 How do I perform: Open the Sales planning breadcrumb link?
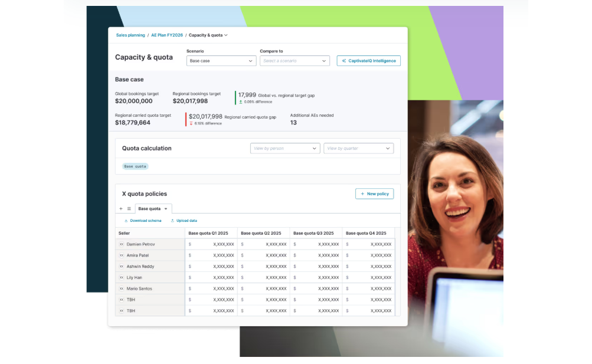tap(130, 35)
